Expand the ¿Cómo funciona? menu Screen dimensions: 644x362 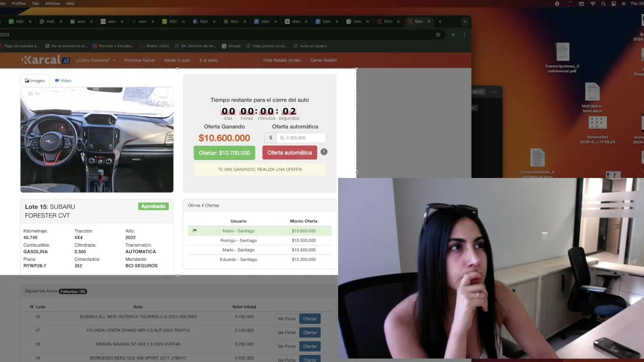(96, 60)
